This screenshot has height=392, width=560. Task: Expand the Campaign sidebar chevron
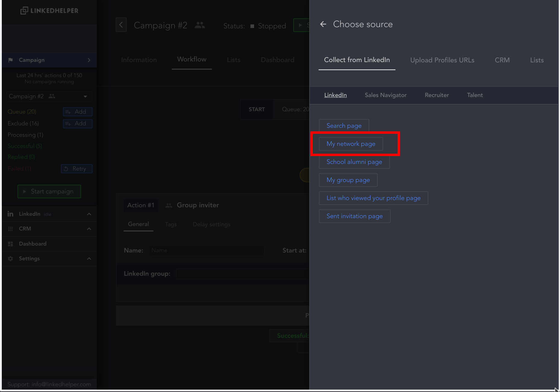click(x=89, y=60)
